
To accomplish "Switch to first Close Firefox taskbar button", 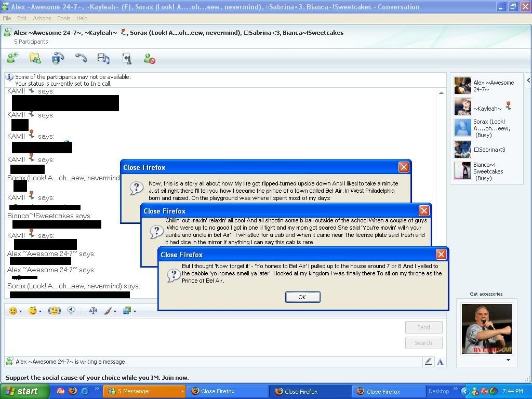I will click(x=228, y=391).
